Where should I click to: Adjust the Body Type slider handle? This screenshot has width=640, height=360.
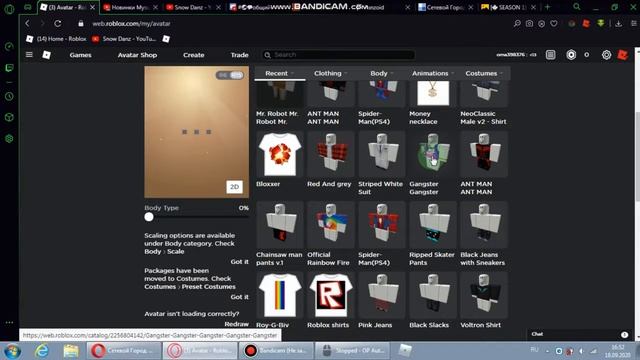(x=149, y=217)
